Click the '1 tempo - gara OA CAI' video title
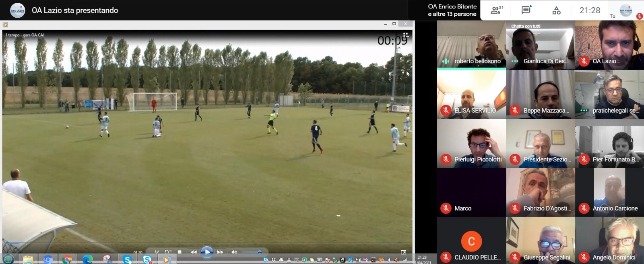 [x=25, y=35]
